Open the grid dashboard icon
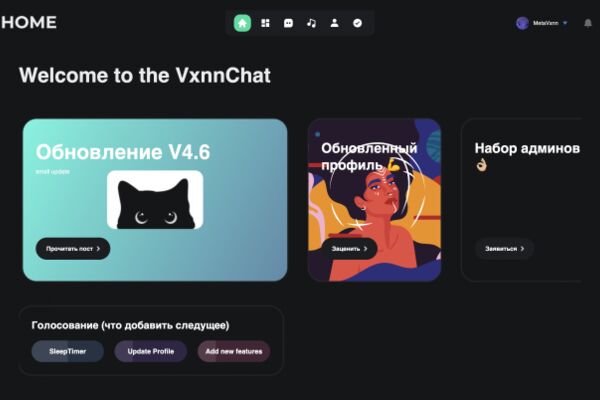Screen dimensions: 600x400 tap(265, 23)
